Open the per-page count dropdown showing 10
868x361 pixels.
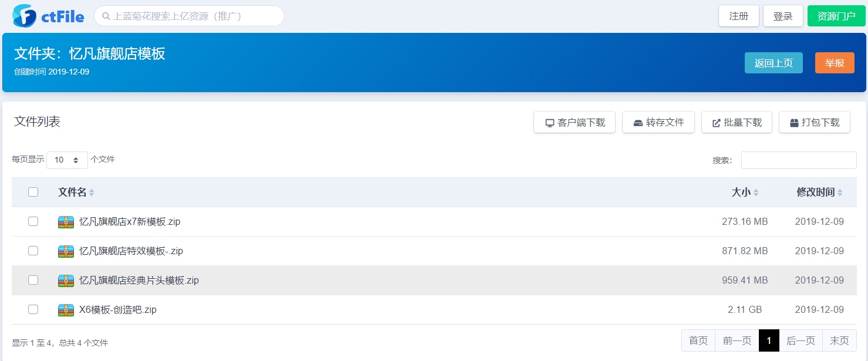(x=67, y=160)
